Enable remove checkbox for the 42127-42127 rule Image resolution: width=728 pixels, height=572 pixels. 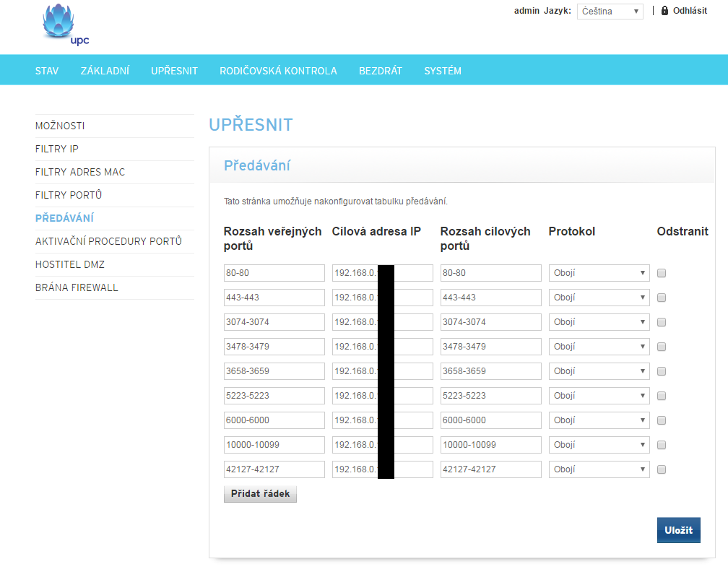click(662, 469)
